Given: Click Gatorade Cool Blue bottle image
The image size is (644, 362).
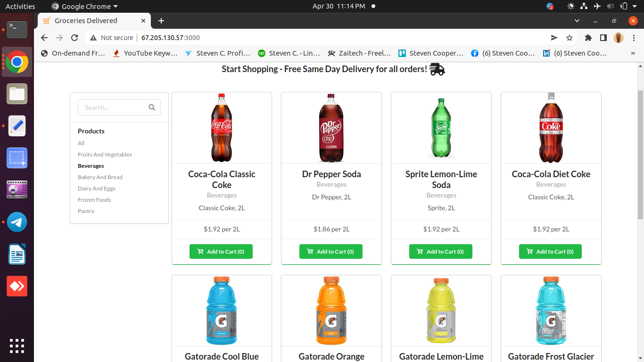Looking at the screenshot, I should click(222, 311).
